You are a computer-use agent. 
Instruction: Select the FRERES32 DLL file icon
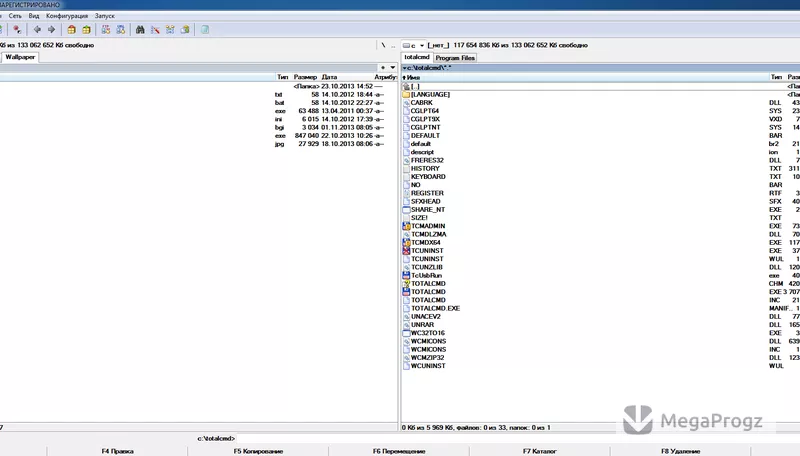[406, 160]
